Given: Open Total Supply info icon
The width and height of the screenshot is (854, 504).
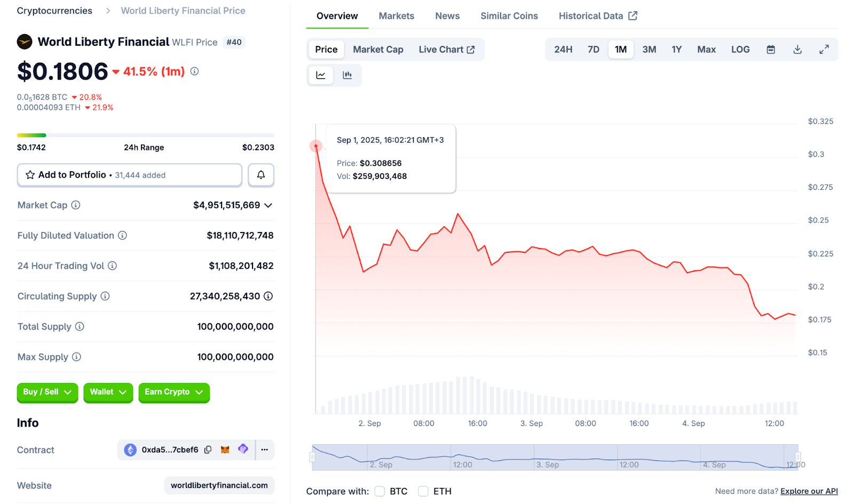Looking at the screenshot, I should click(80, 326).
